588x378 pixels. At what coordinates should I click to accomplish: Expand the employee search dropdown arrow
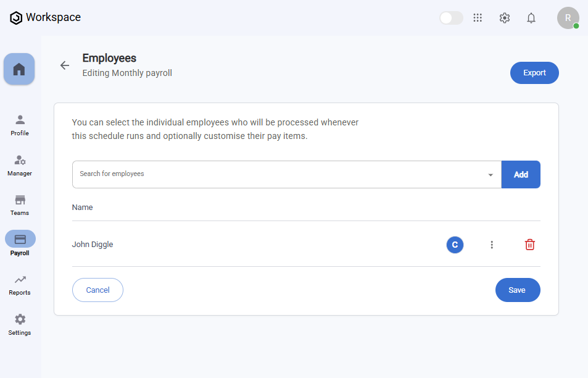(491, 175)
